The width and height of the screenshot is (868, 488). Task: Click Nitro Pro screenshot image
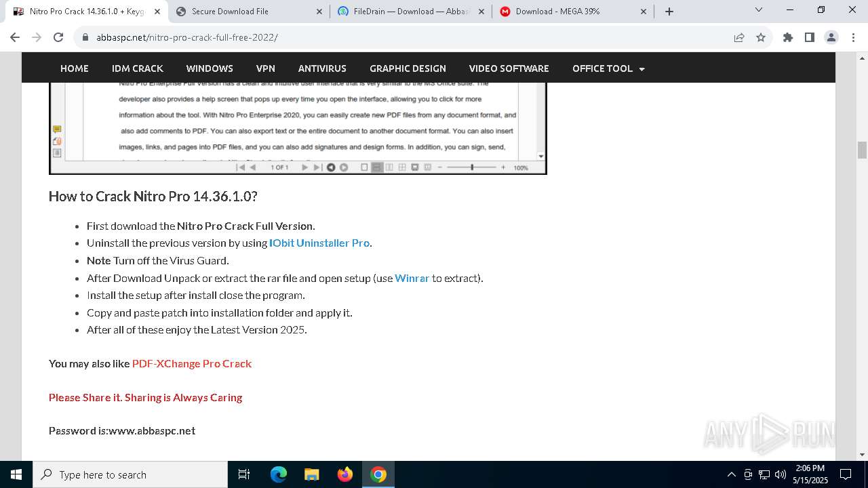point(298,128)
